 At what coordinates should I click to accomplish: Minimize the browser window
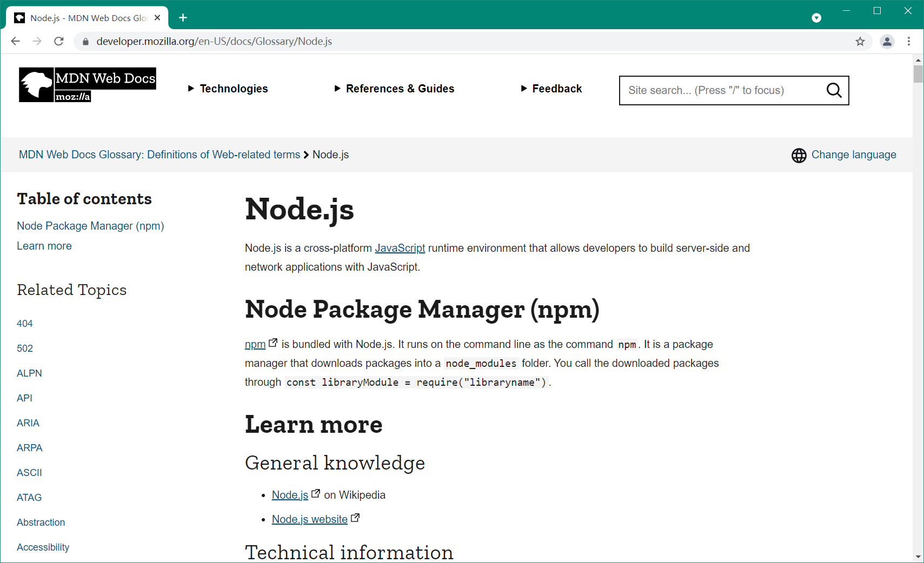click(x=847, y=11)
